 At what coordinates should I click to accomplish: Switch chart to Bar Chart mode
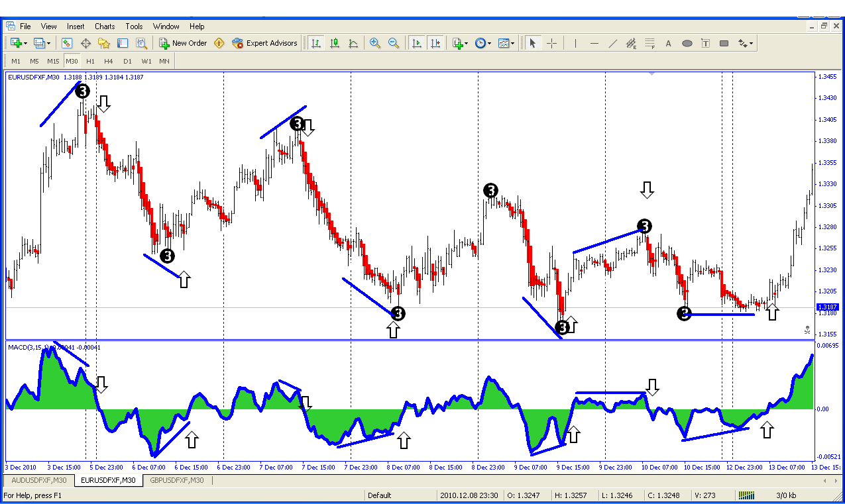coord(316,43)
